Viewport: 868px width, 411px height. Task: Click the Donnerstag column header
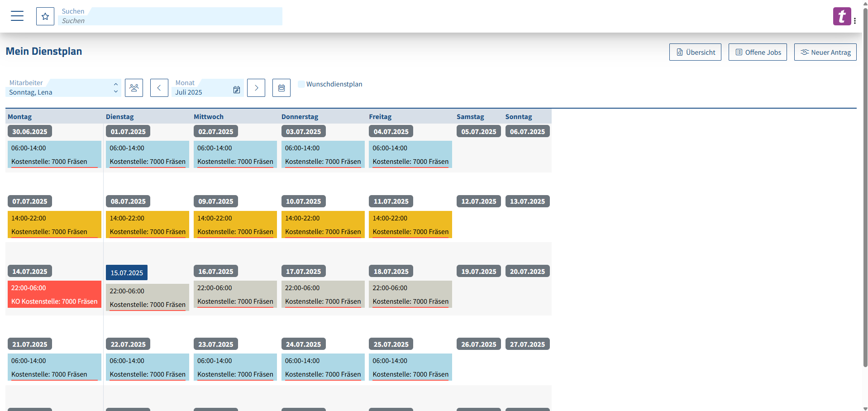[300, 116]
